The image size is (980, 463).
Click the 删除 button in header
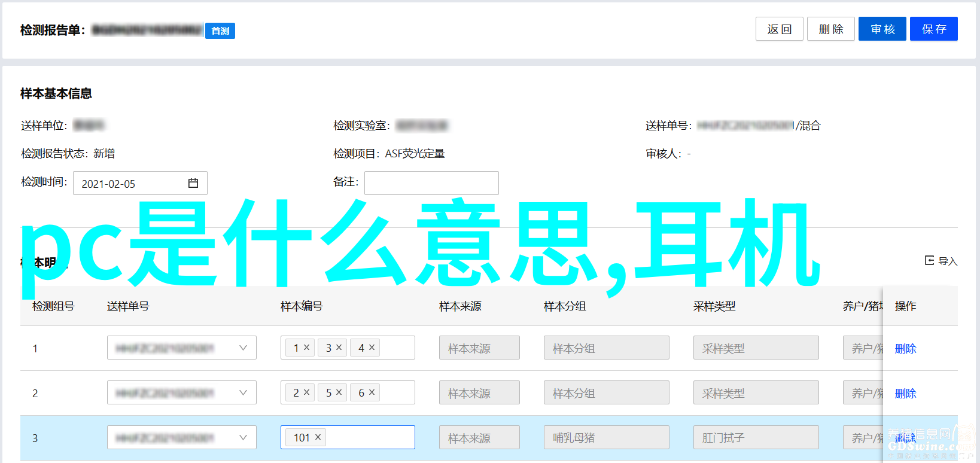click(x=830, y=29)
